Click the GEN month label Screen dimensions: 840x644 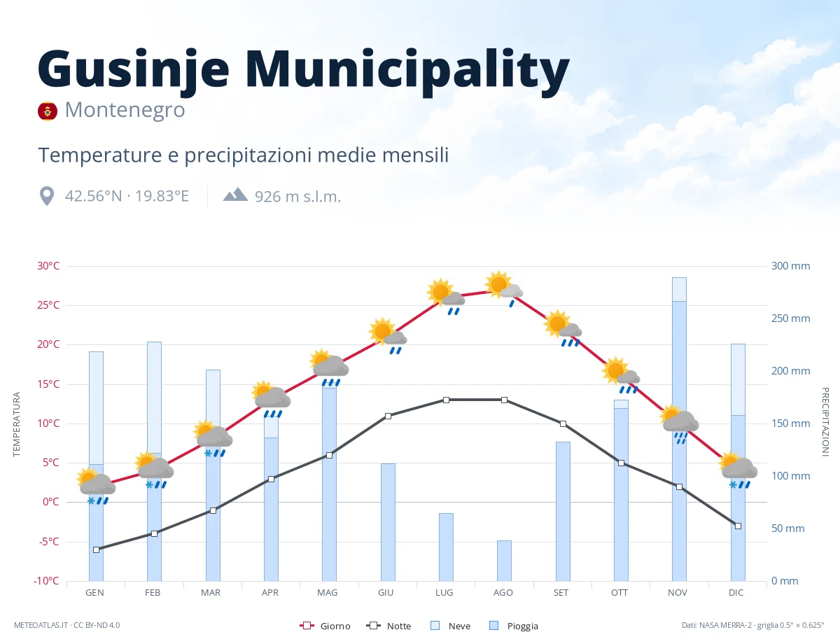94,593
